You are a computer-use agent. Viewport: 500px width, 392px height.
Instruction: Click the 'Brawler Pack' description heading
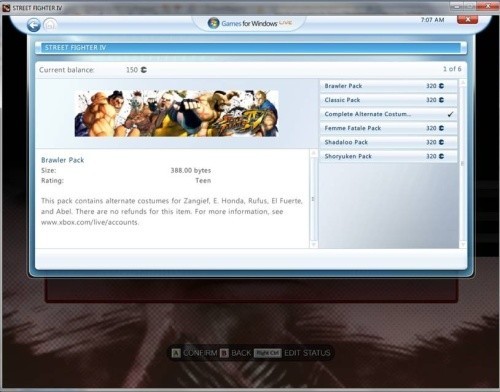tap(62, 160)
